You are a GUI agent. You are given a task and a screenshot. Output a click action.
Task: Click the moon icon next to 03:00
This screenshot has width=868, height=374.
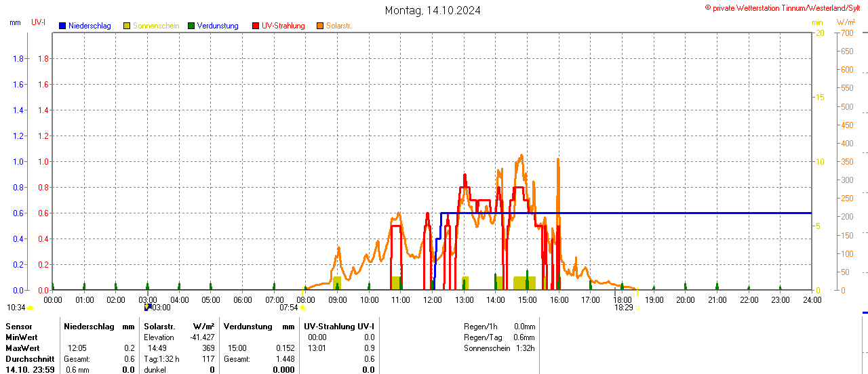pos(147,307)
